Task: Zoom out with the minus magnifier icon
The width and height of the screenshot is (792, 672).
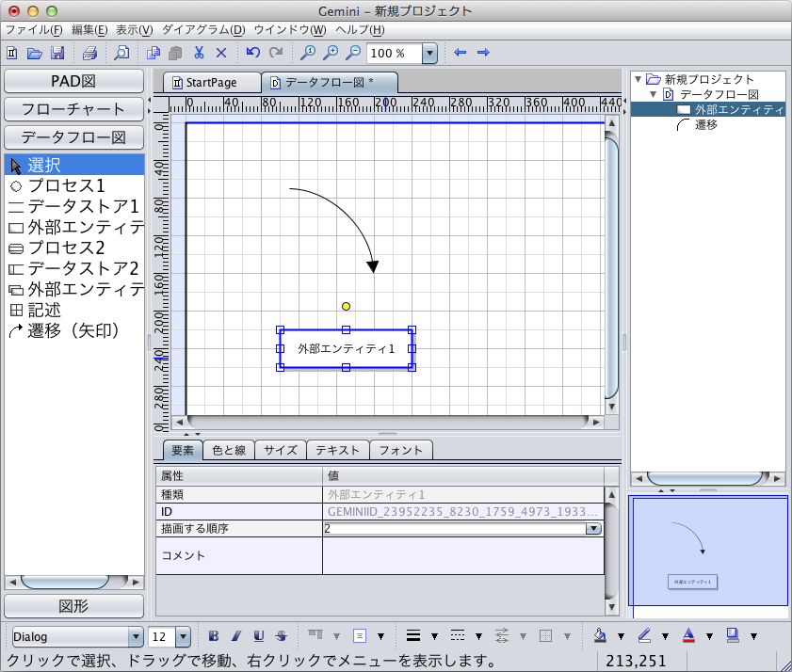Action: 353,52
